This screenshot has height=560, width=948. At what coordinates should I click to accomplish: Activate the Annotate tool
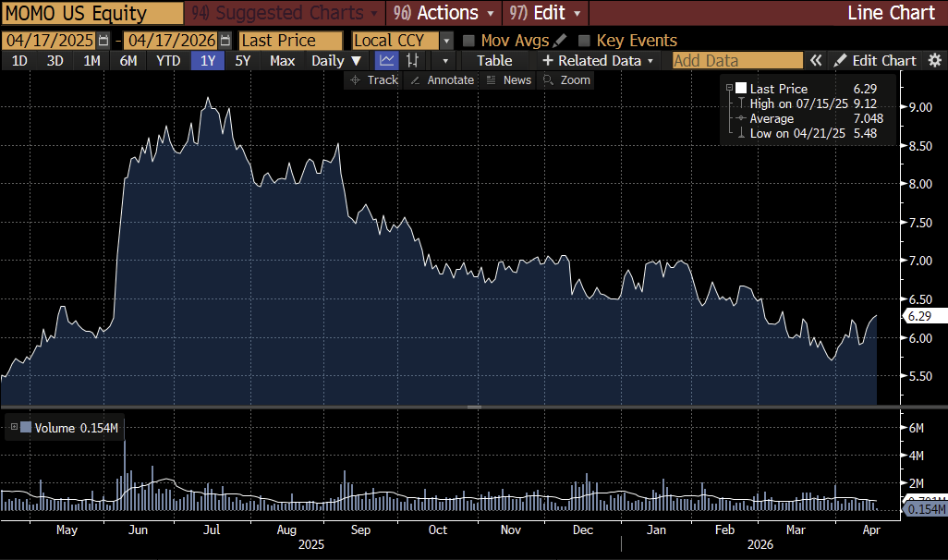pos(442,79)
